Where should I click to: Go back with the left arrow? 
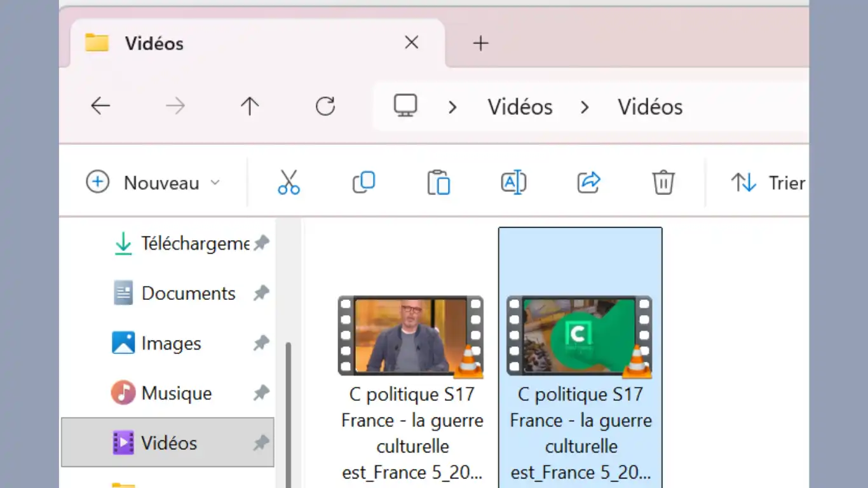point(100,106)
